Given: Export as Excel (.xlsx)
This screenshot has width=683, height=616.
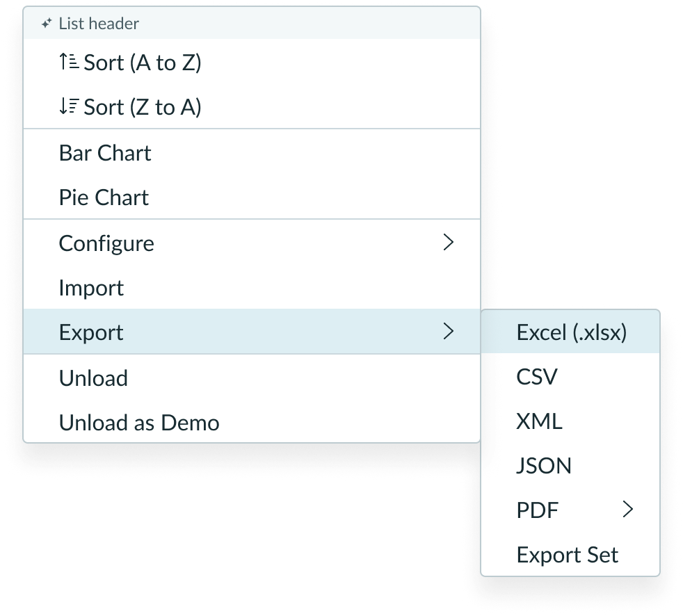Looking at the screenshot, I should click(570, 332).
